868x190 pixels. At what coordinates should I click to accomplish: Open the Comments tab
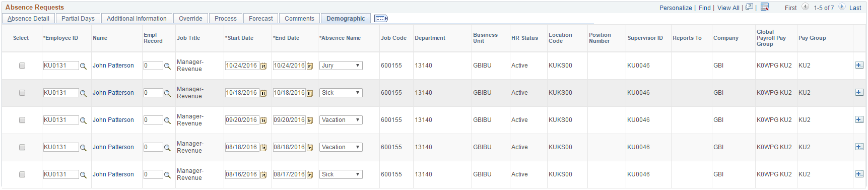(299, 19)
